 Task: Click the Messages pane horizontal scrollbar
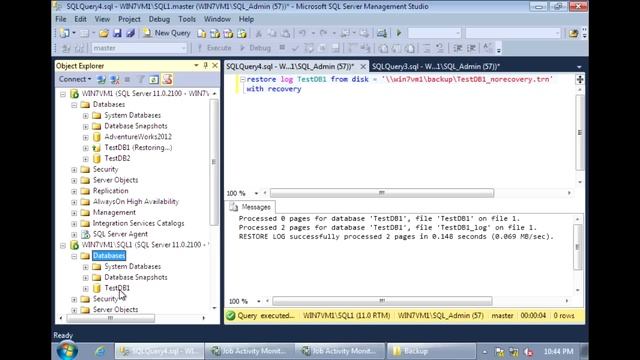coord(382,301)
